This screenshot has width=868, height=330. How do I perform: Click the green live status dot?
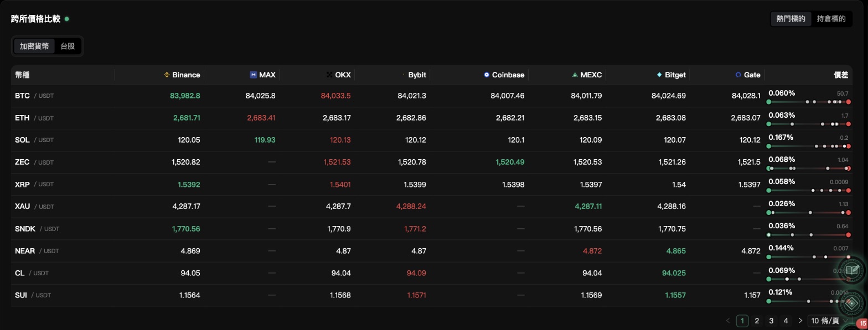(x=67, y=19)
